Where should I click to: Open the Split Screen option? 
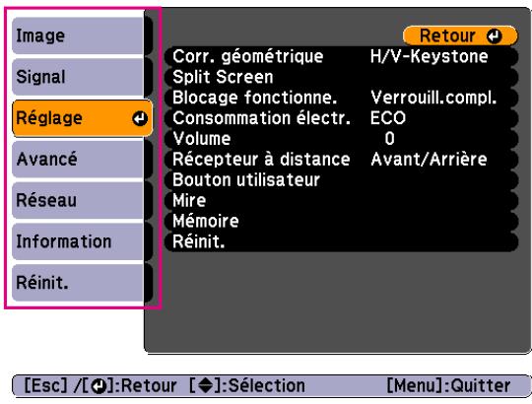(x=341, y=77)
